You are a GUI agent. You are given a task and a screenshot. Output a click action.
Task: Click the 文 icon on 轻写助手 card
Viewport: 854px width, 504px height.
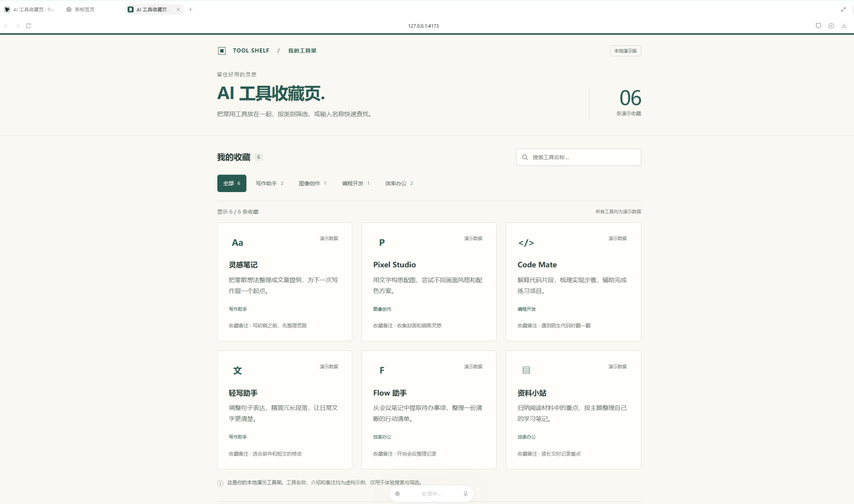coord(237,370)
